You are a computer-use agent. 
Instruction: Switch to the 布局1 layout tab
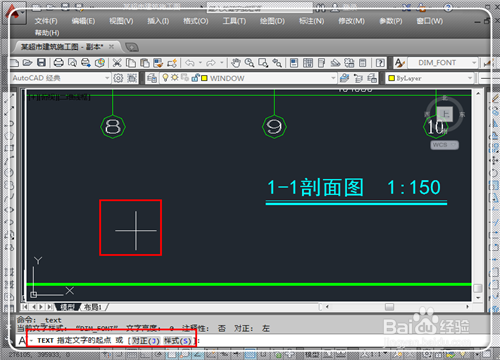pyautogui.click(x=92, y=307)
